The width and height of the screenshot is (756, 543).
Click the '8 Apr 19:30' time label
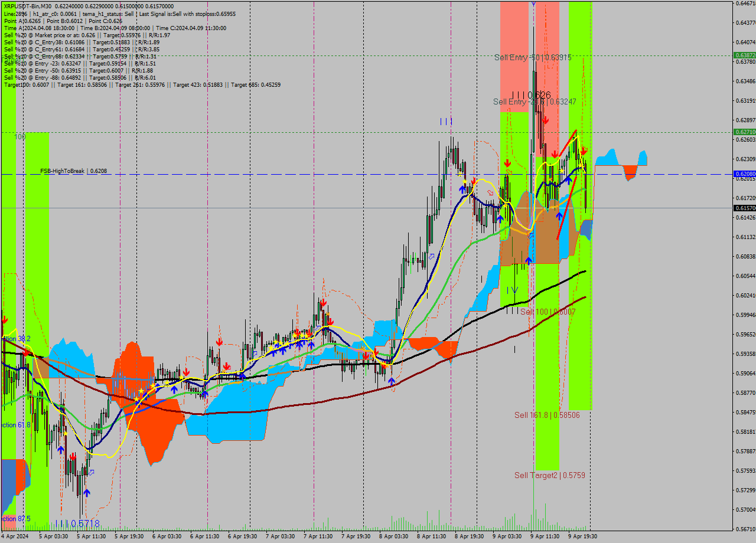click(469, 537)
